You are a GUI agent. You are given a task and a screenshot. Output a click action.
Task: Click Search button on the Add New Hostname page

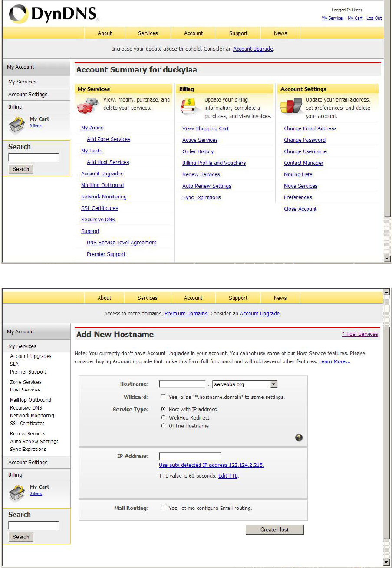pos(21,537)
